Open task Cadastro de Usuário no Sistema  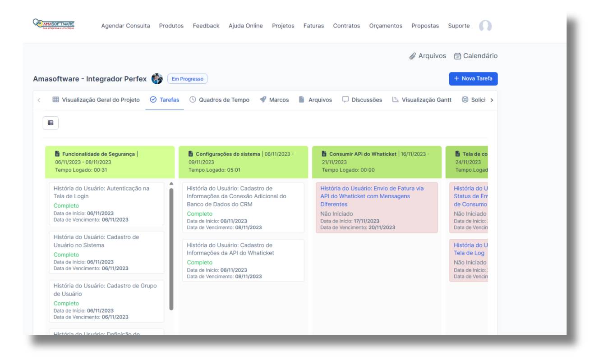96,241
